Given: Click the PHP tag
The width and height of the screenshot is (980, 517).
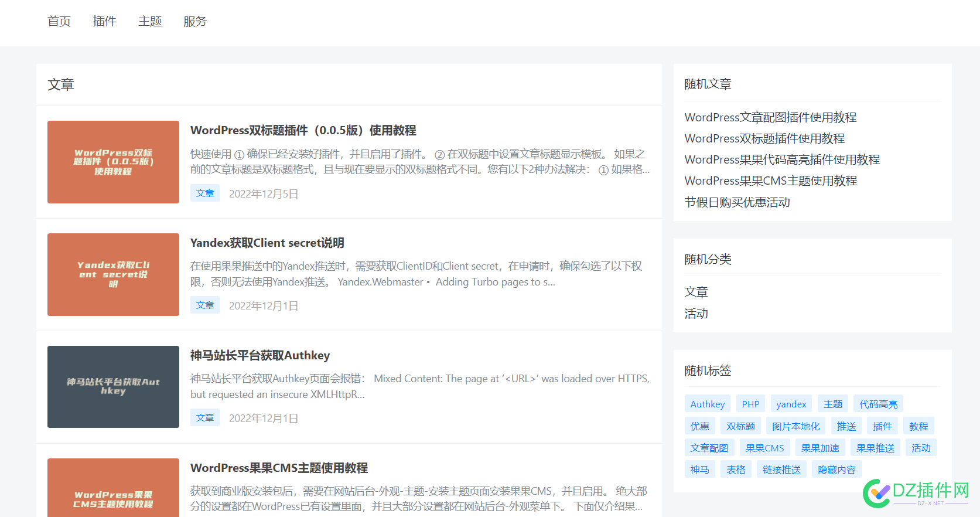Looking at the screenshot, I should point(750,404).
